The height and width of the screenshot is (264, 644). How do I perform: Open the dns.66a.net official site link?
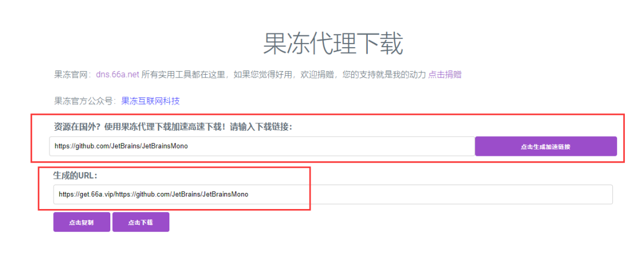click(117, 75)
